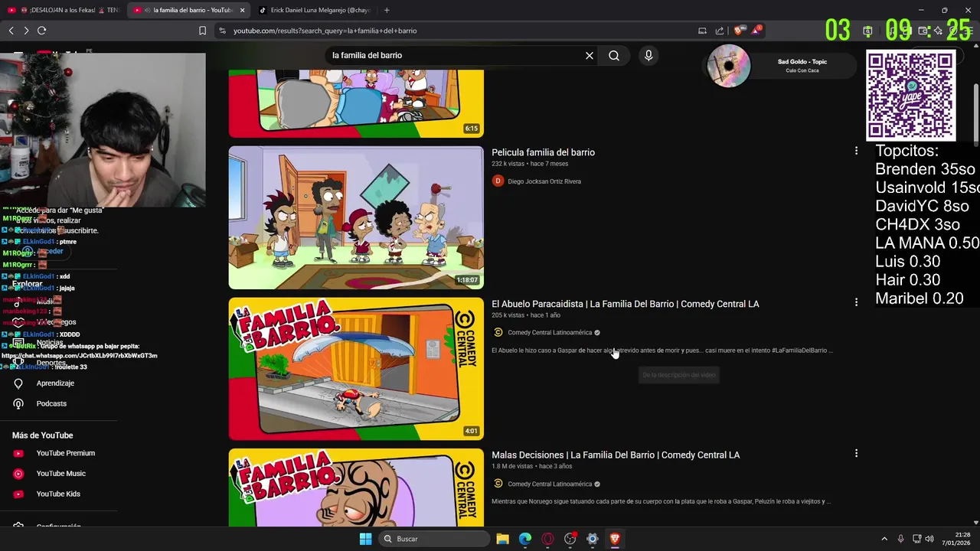Open the three-dot menu for Pelicula familia del barrio
The height and width of the screenshot is (551, 980).
coord(856,151)
